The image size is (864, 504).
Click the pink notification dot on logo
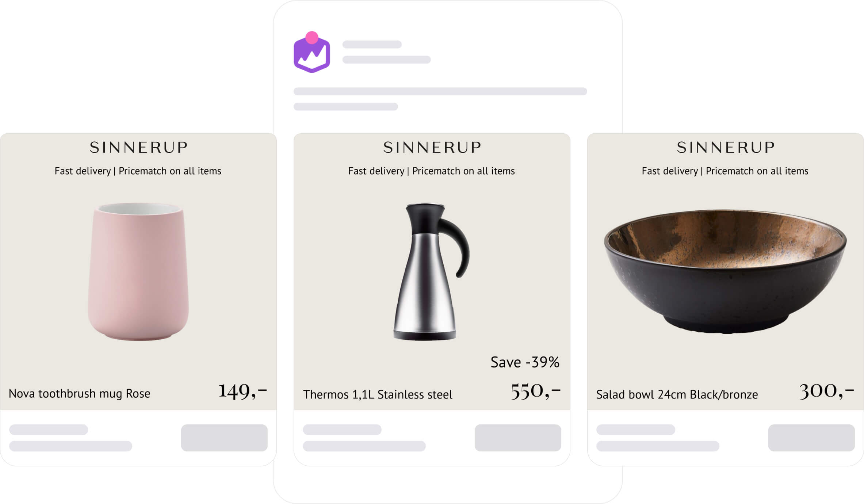click(x=312, y=38)
